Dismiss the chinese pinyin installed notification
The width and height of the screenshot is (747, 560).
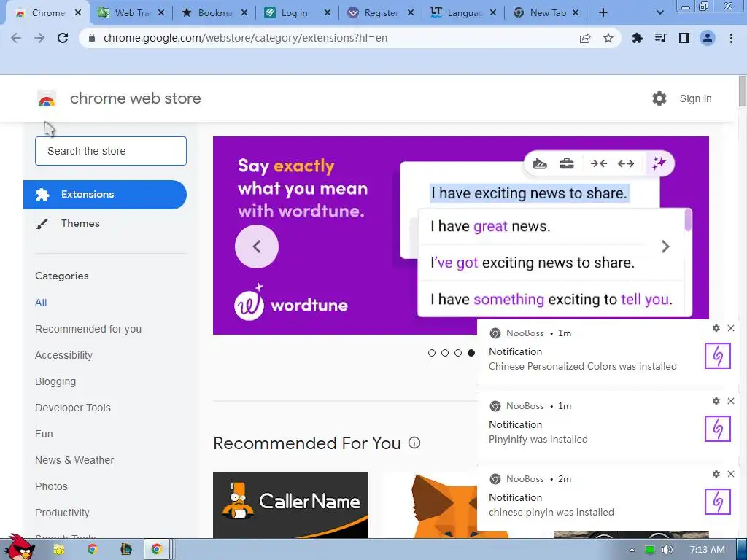coord(731,474)
